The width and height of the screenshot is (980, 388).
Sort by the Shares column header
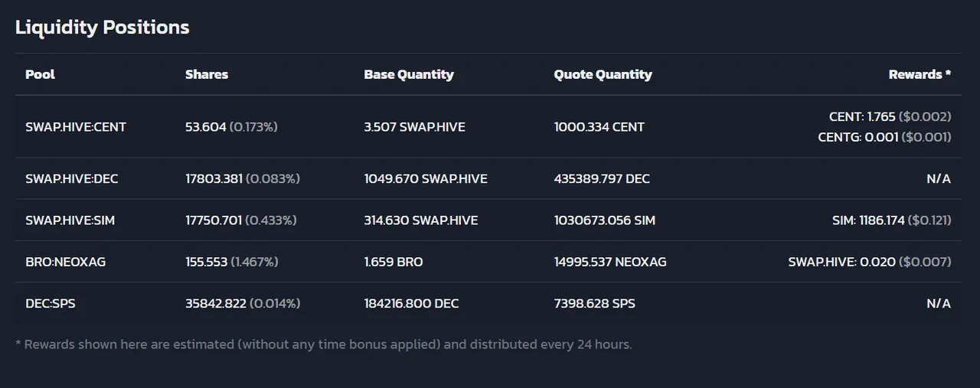tap(207, 74)
